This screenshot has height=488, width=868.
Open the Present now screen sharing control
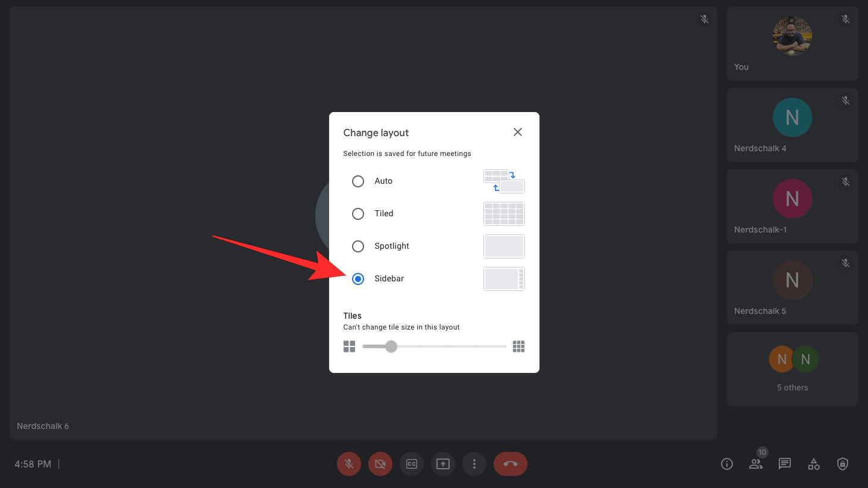(x=442, y=463)
